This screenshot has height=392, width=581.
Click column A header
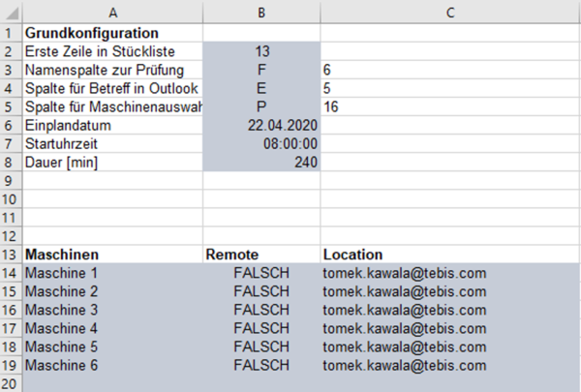click(113, 12)
